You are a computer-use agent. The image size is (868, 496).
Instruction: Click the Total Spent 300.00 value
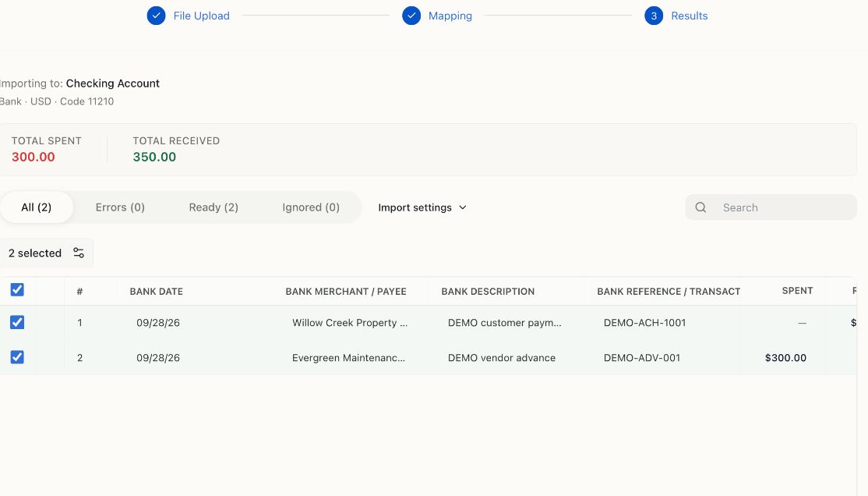(x=34, y=157)
